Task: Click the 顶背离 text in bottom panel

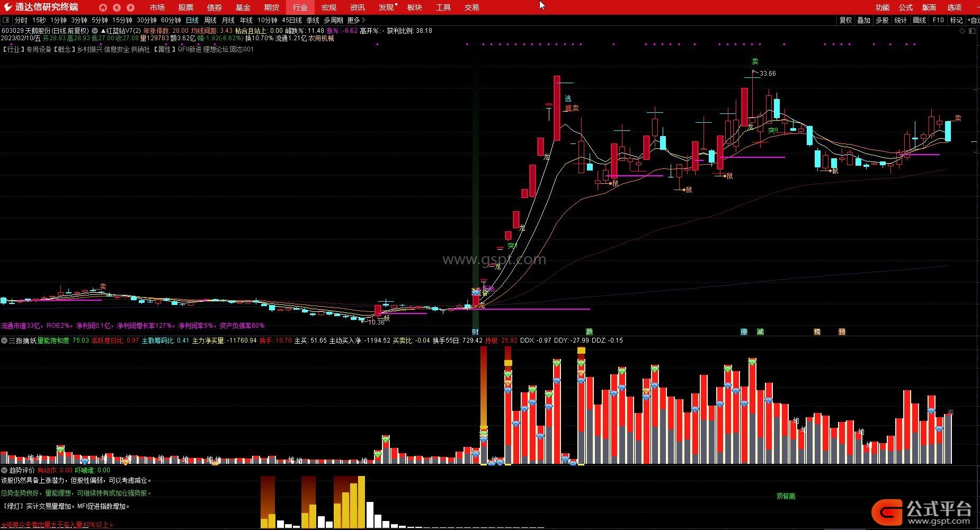Action: [786, 496]
